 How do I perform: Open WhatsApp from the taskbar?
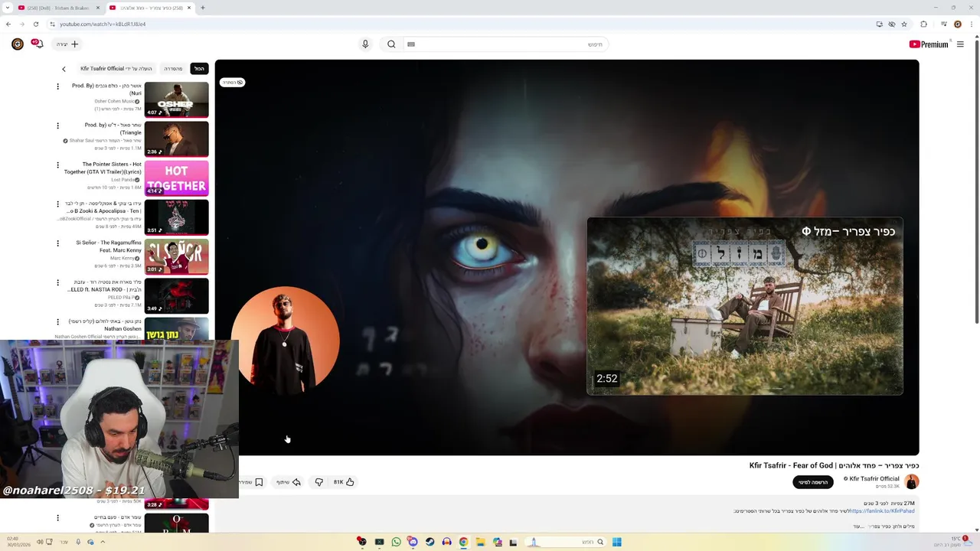click(x=396, y=542)
